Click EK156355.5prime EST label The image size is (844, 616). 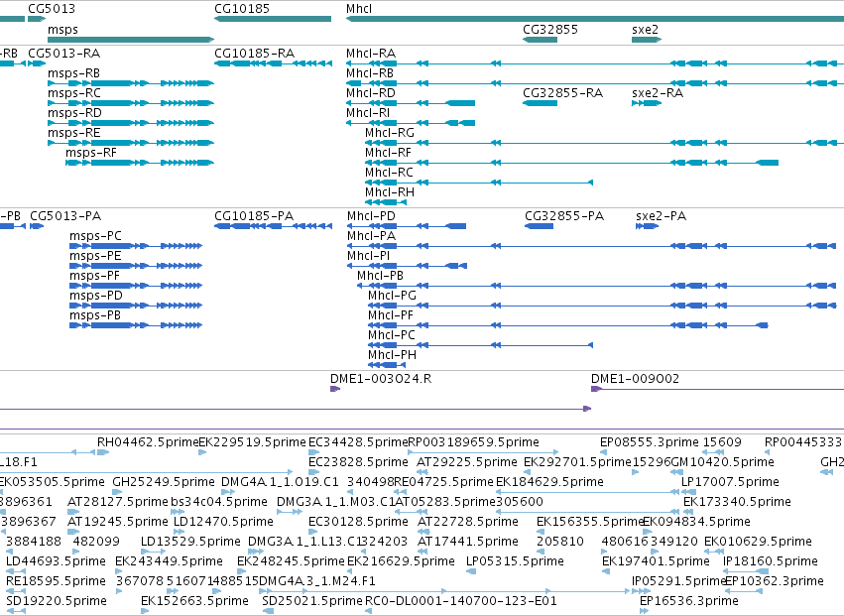[x=590, y=523]
